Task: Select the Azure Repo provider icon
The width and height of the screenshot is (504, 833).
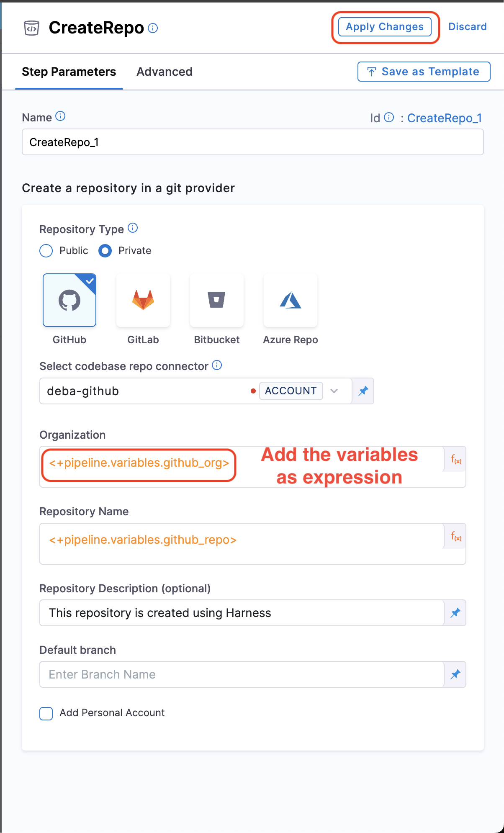Action: (290, 300)
